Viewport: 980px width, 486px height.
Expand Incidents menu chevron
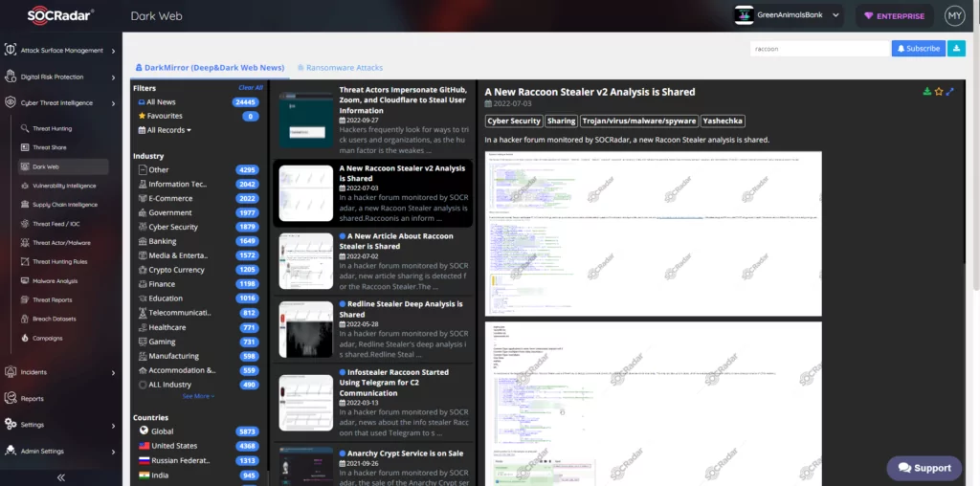click(x=113, y=373)
